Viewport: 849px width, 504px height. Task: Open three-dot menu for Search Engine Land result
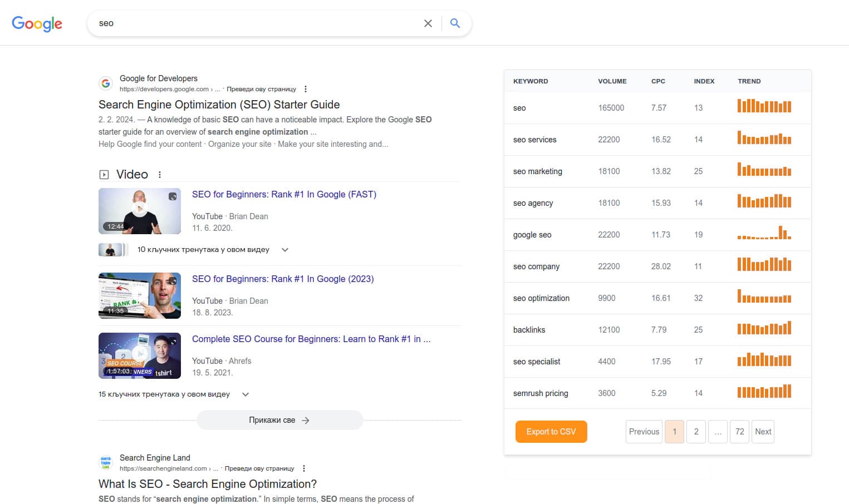pos(303,468)
